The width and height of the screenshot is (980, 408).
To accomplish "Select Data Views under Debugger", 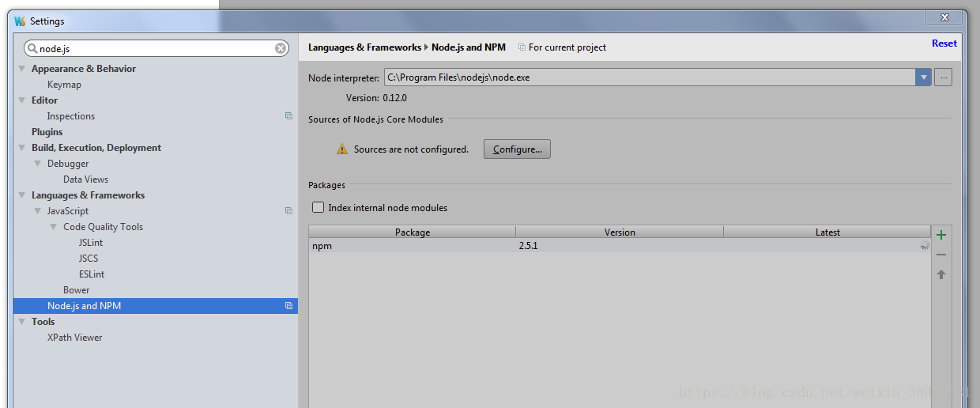I will pos(85,179).
